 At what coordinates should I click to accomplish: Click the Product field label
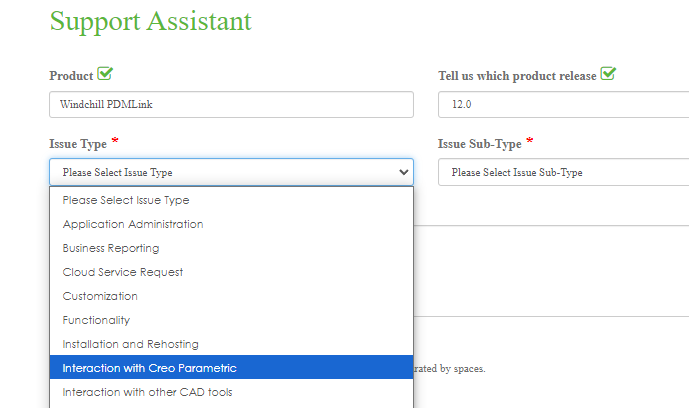[x=70, y=76]
